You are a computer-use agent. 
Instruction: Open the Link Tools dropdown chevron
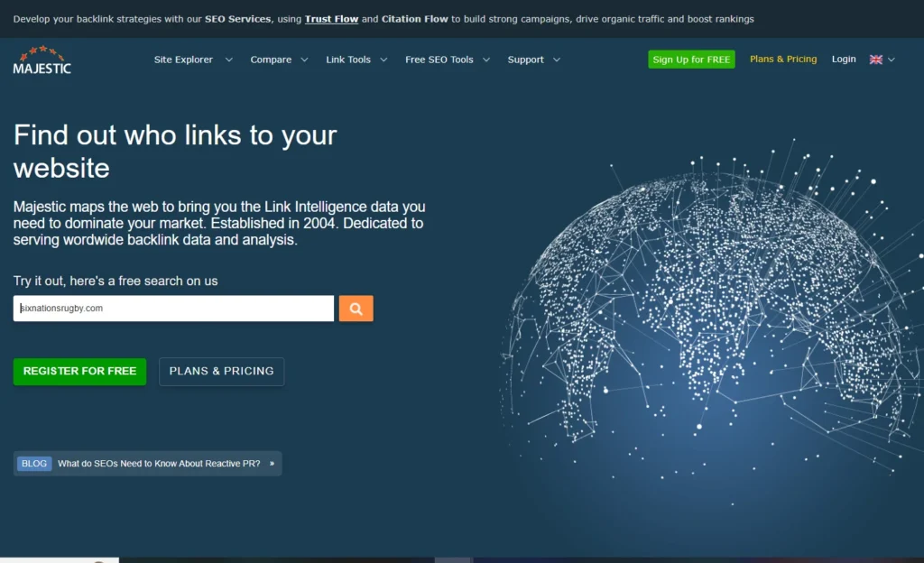point(383,60)
